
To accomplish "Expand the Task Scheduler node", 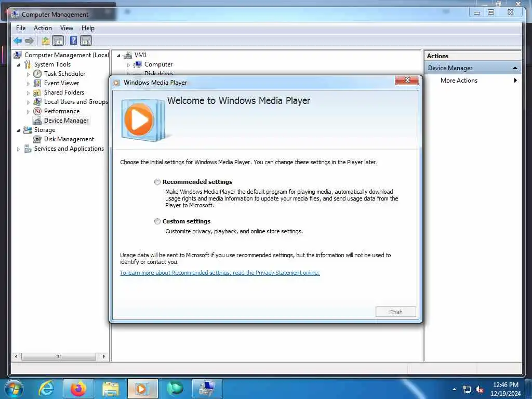I will 28,74.
